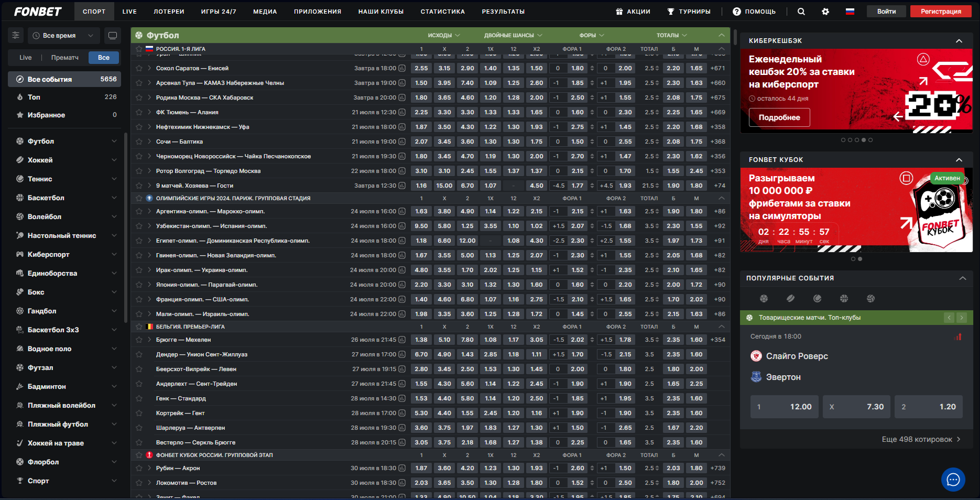
Task: Expand Хоккей sport in sidebar
Action: [x=114, y=160]
